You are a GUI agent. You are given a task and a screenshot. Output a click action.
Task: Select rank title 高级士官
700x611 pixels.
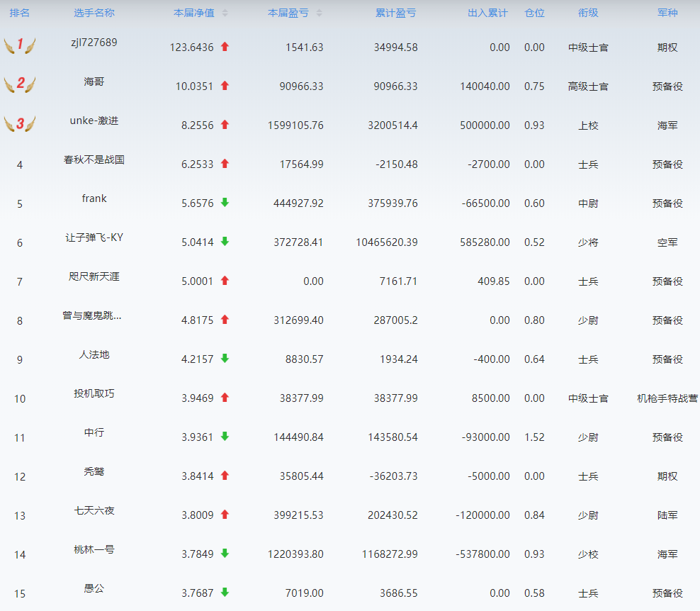pyautogui.click(x=588, y=86)
